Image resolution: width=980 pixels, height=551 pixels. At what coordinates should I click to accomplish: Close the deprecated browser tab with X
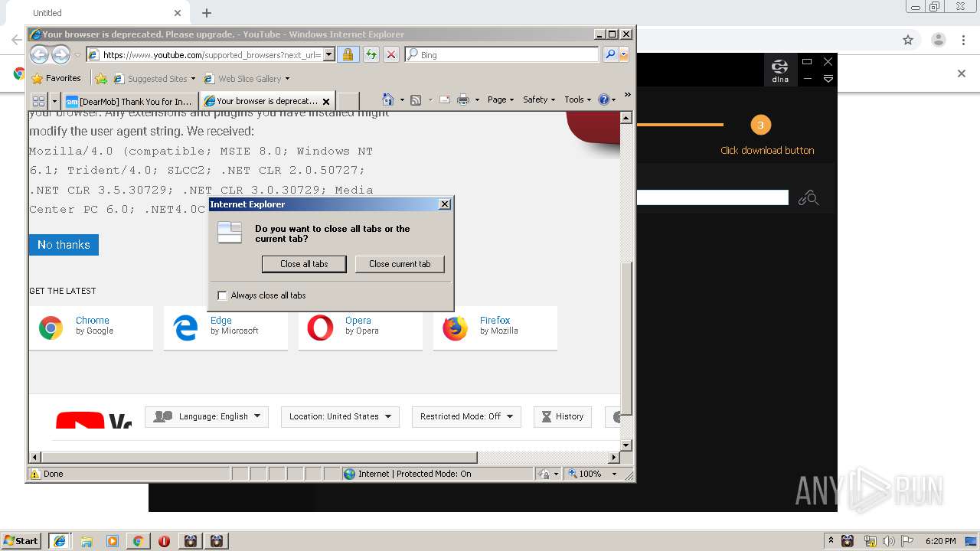tap(326, 101)
